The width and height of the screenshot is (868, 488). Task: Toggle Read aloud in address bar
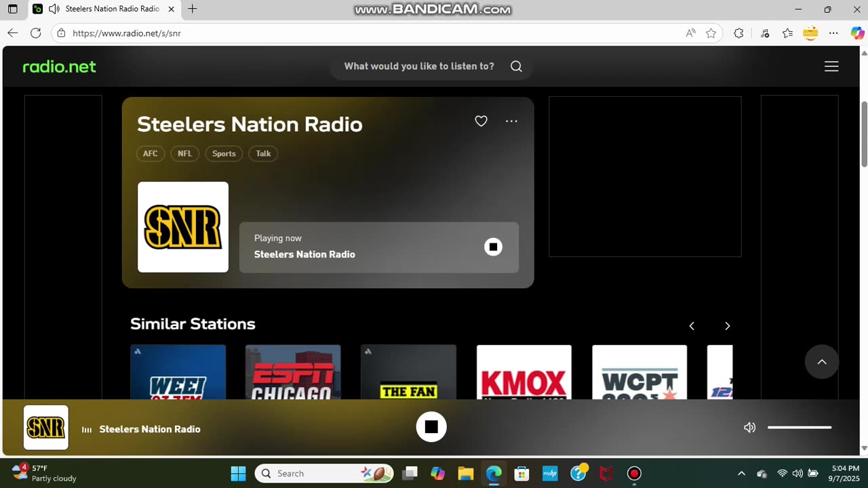[690, 33]
